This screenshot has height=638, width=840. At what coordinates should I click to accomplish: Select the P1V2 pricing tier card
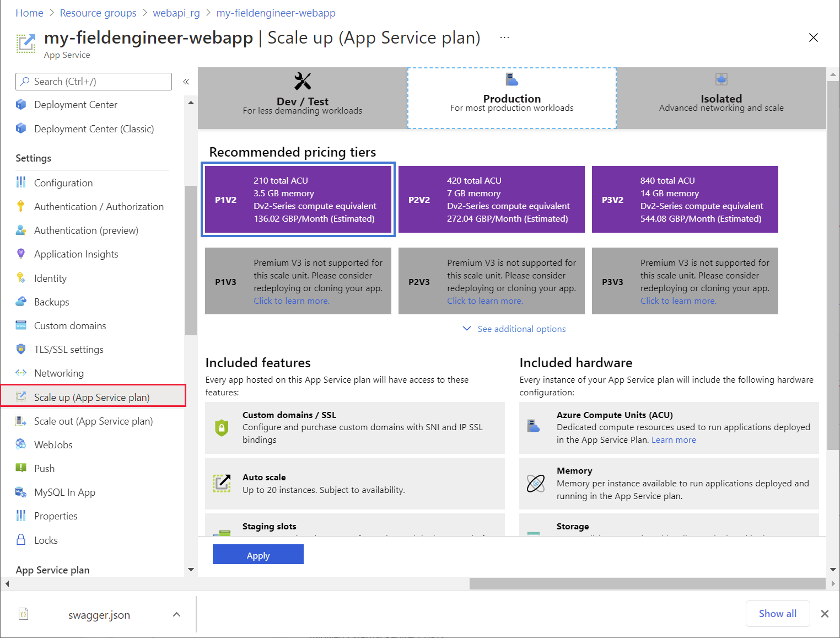pyautogui.click(x=298, y=200)
